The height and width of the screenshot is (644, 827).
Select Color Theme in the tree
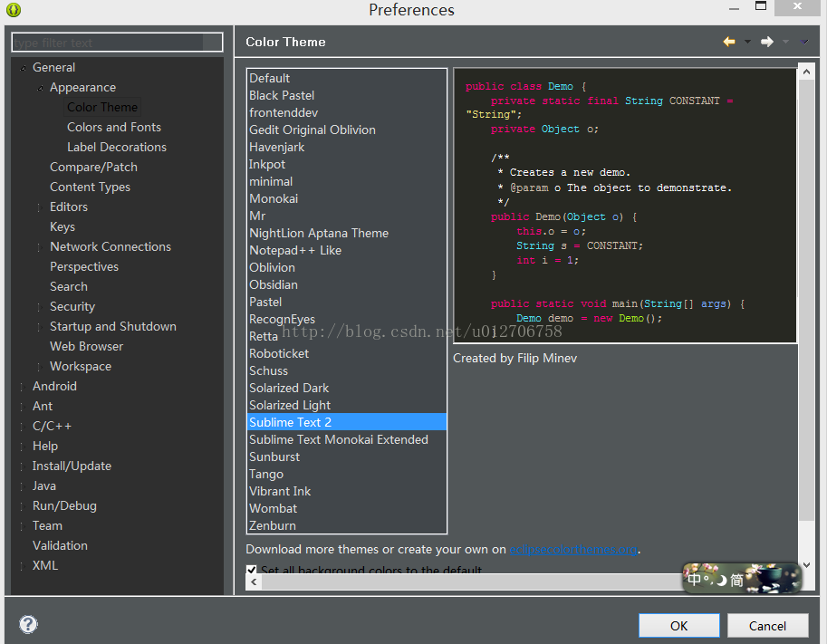102,107
